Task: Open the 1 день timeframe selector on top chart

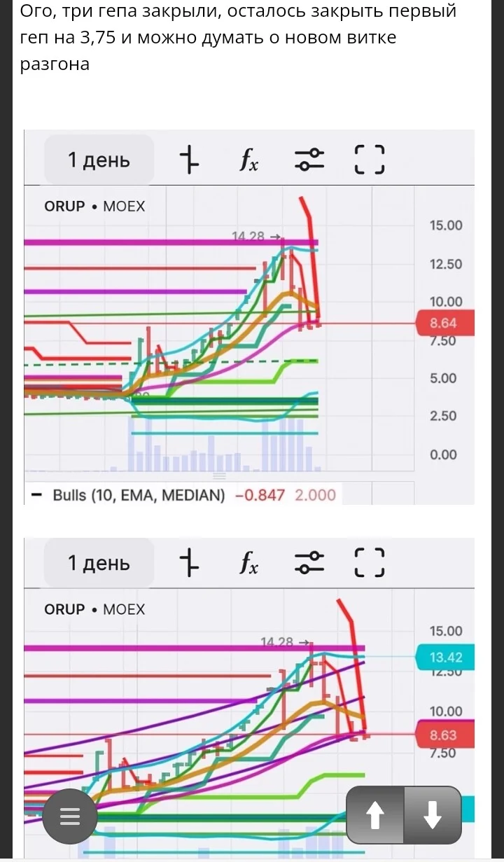Action: [99, 160]
